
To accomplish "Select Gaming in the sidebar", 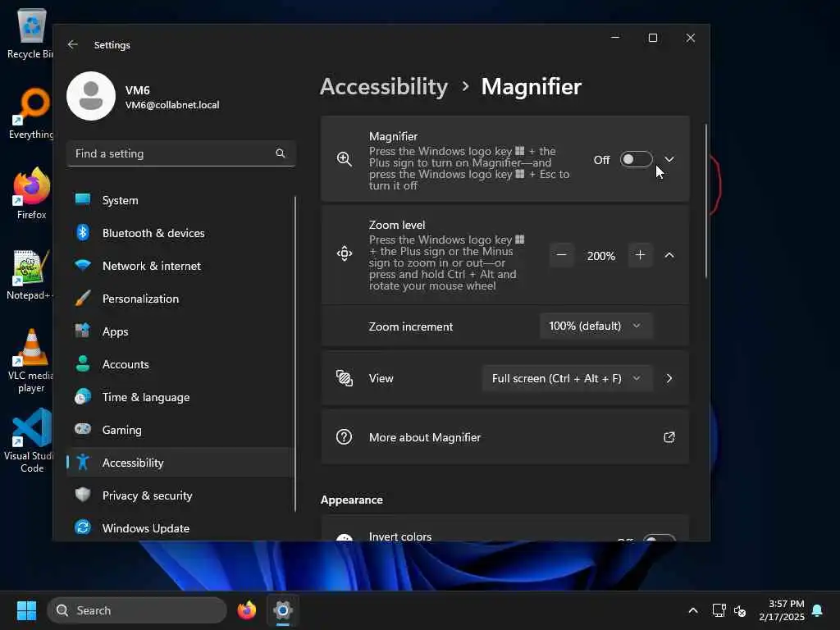I will point(180,430).
